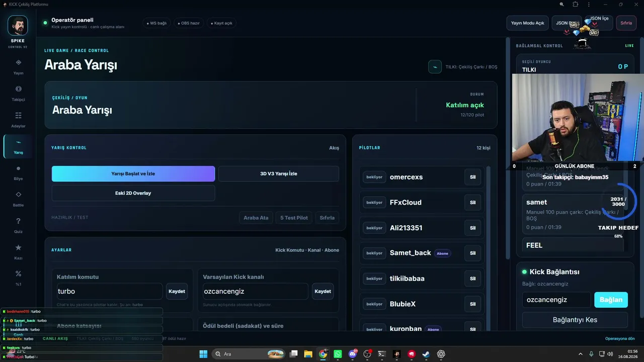The image size is (644, 362).
Task: Select the Yarış sidebar item
Action: [x=18, y=146]
